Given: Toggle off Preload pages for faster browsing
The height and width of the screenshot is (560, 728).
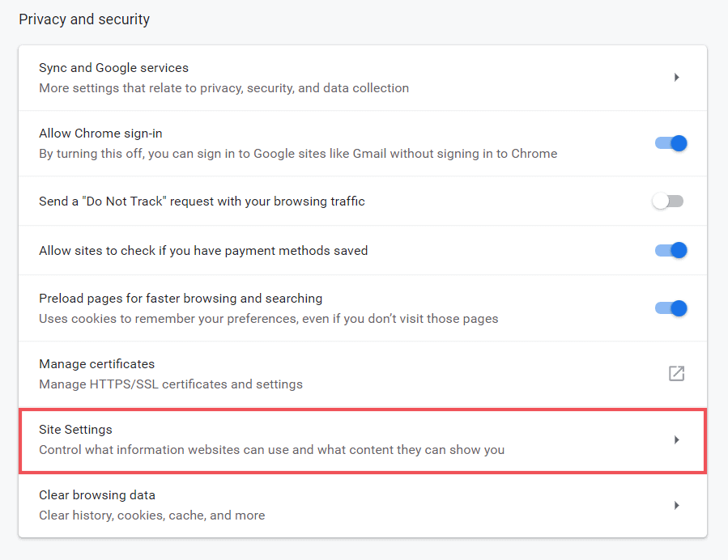Looking at the screenshot, I should point(671,308).
